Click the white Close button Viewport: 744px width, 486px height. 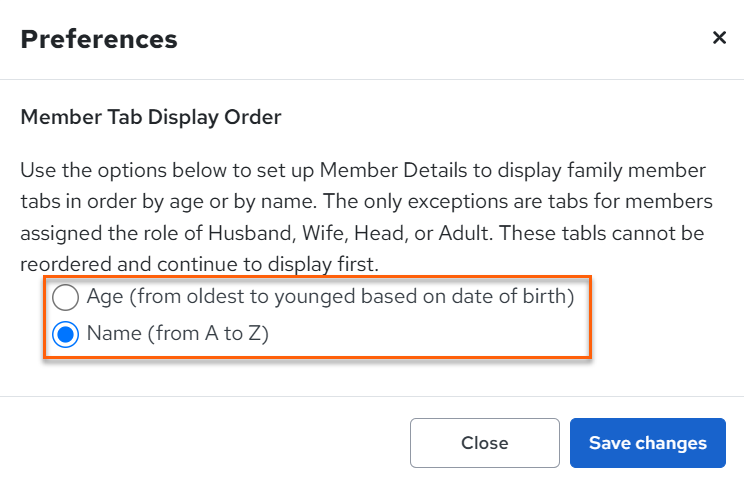tap(484, 443)
